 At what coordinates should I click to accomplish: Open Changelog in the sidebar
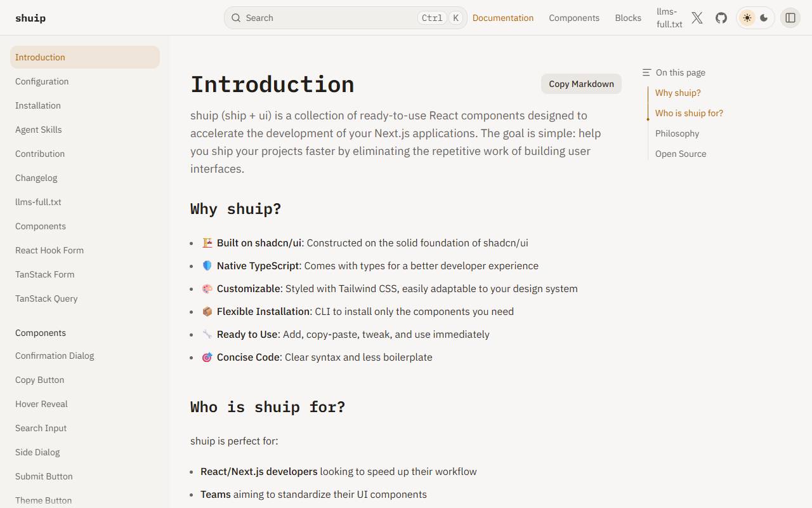point(85,178)
